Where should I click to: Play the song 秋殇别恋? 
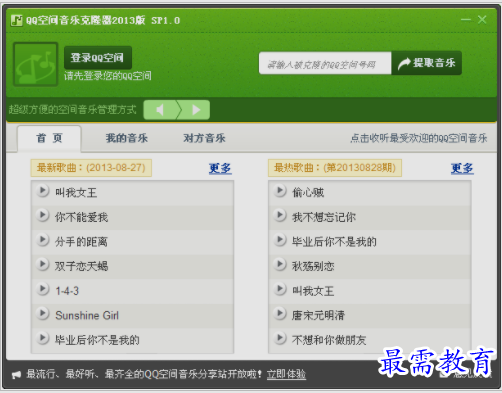[x=280, y=265]
